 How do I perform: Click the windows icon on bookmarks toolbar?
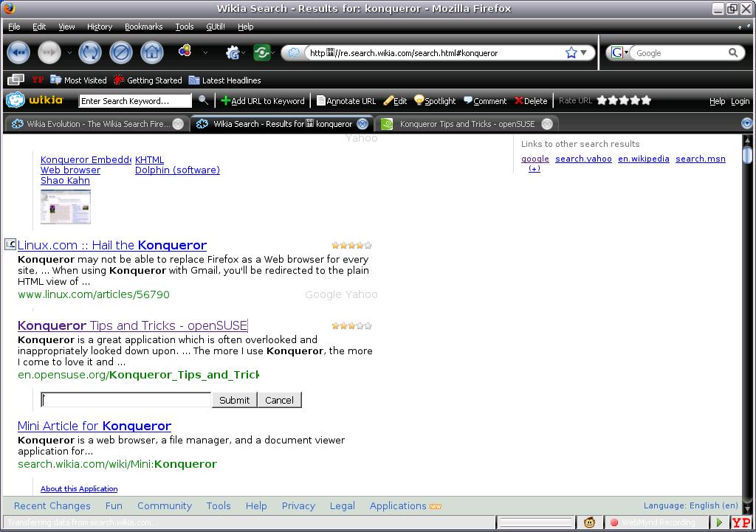[x=16, y=80]
